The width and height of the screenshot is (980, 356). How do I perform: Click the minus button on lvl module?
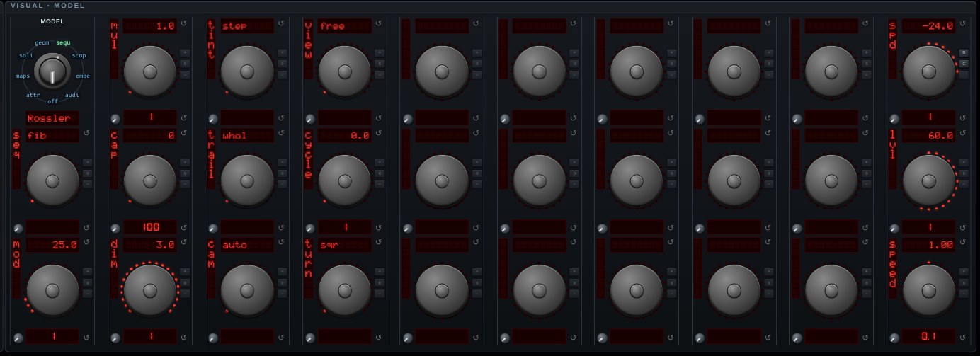coord(963,183)
